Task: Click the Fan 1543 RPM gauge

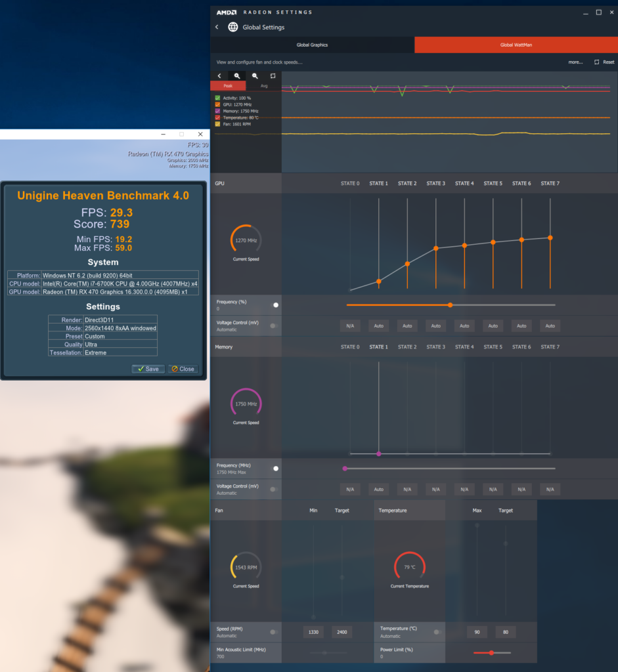Action: (246, 568)
